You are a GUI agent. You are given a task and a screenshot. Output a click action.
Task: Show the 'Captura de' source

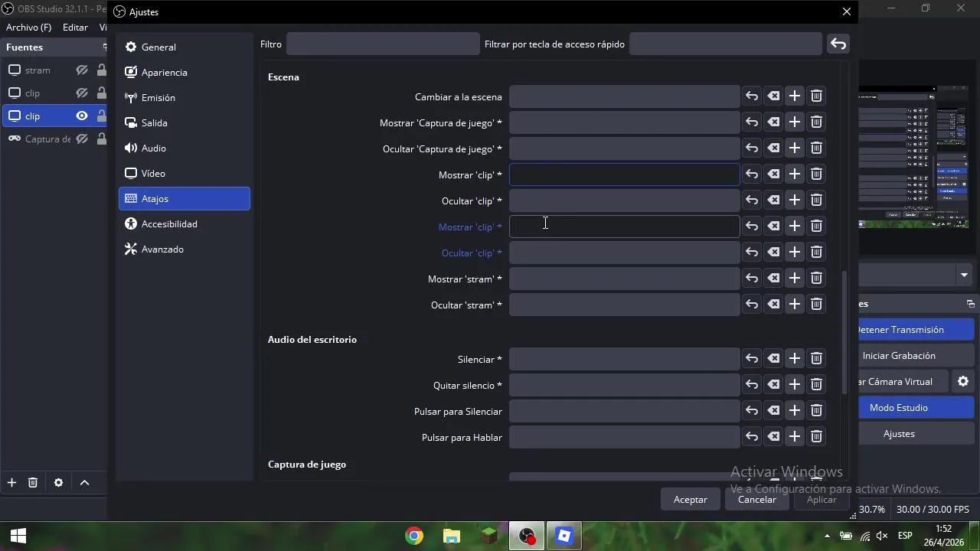click(82, 139)
